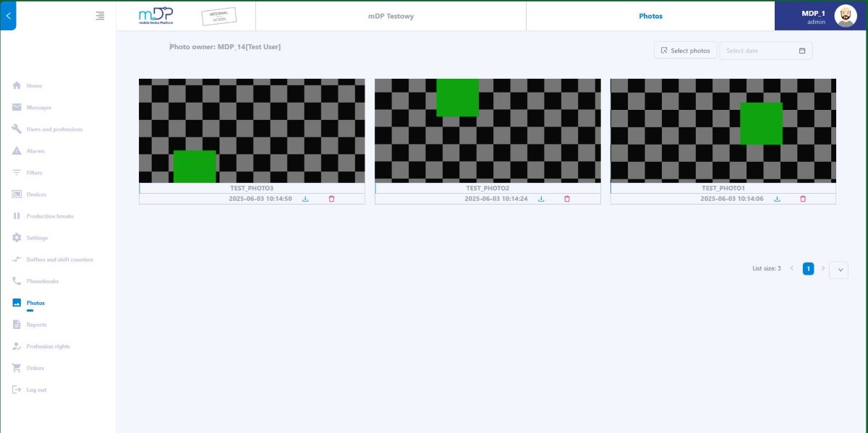Viewport: 868px width, 433px height.
Task: Click the Production breaks pause icon
Action: [17, 216]
